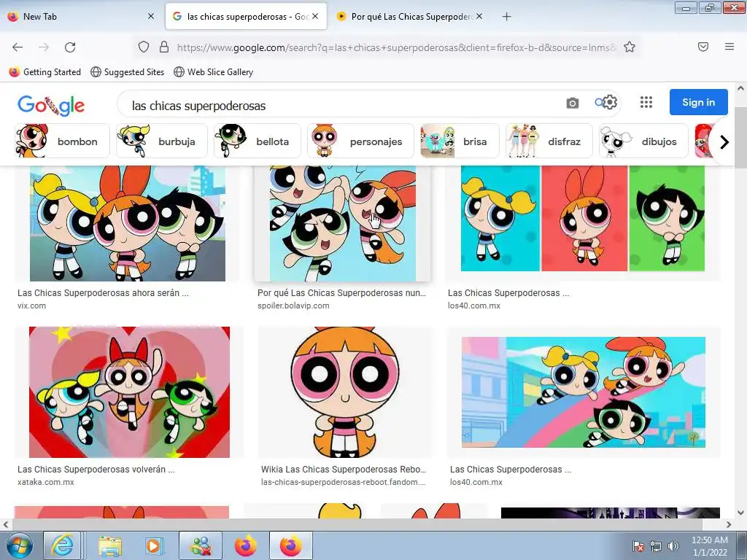Open the Wikia Bombon reboot image
Viewport: 747px width, 560px height.
(x=345, y=392)
